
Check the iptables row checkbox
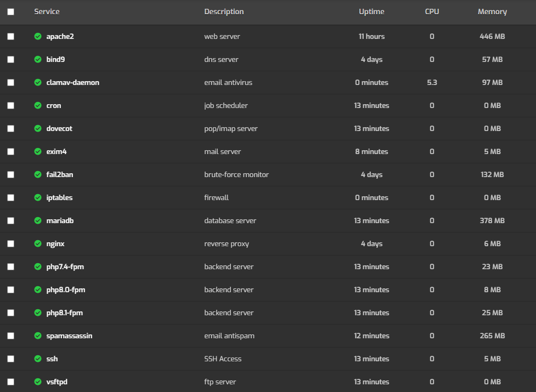pyautogui.click(x=10, y=198)
